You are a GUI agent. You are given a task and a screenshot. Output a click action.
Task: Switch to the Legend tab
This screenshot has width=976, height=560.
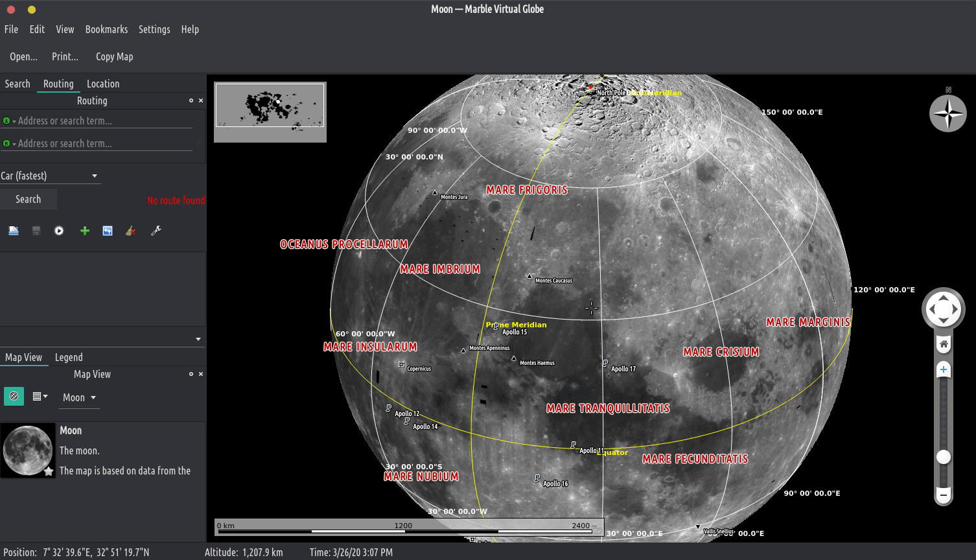click(69, 357)
